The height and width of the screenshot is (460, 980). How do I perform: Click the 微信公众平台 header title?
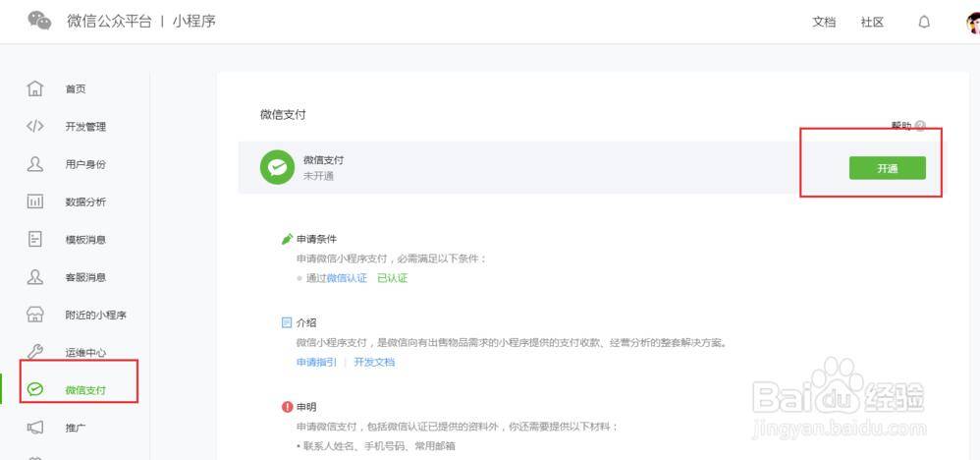109,21
